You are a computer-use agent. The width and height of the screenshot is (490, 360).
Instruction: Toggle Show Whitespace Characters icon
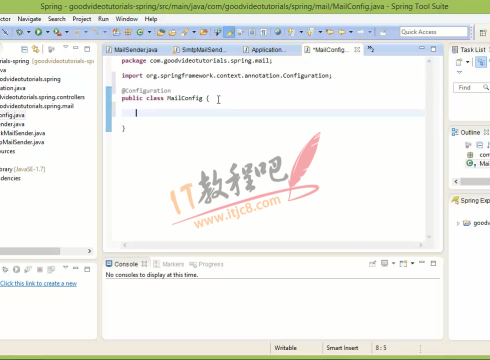click(263, 32)
